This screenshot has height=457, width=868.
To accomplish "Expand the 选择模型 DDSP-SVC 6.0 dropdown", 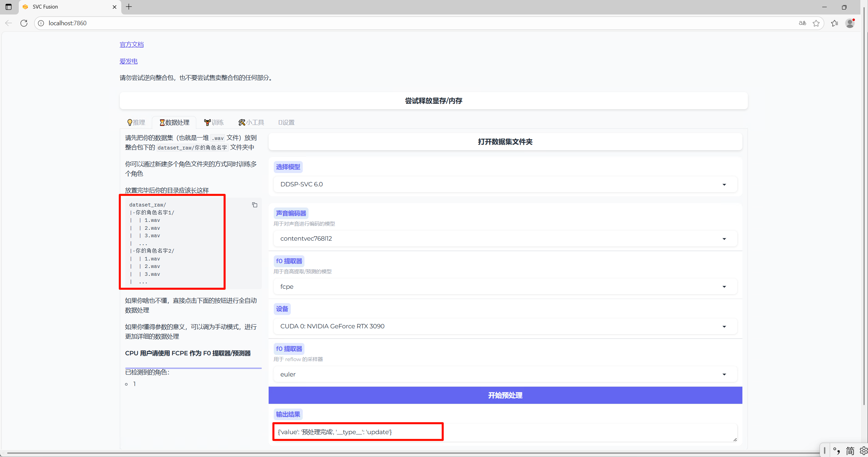I will 505,184.
